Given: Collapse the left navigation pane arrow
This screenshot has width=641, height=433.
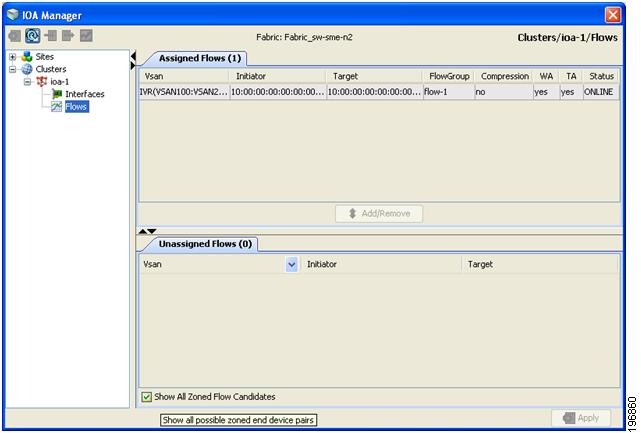Looking at the screenshot, I should pyautogui.click(x=133, y=56).
